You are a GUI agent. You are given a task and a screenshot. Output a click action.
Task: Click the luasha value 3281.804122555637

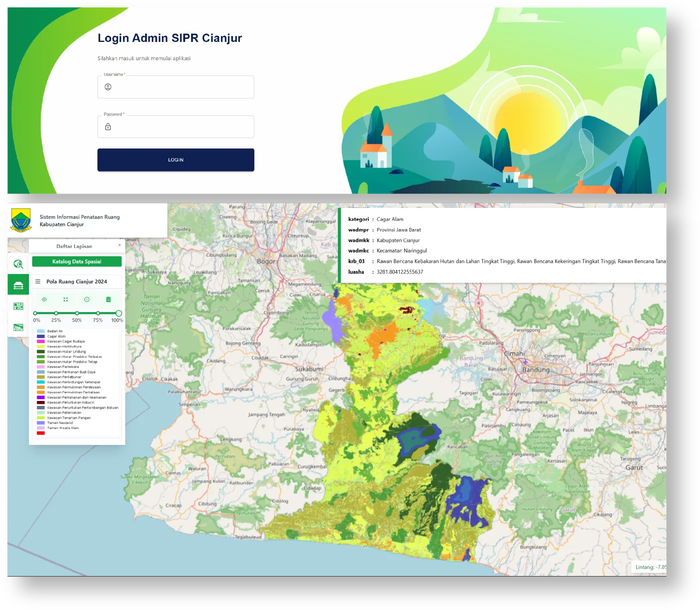tap(400, 272)
